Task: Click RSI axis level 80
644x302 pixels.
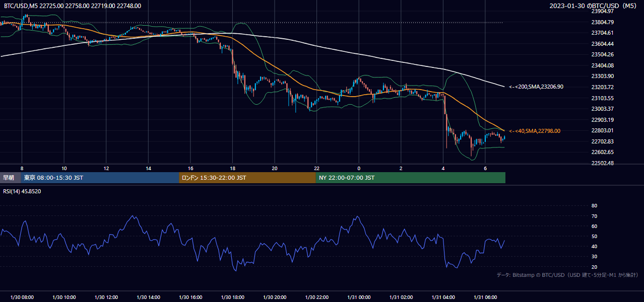Action: pyautogui.click(x=594, y=206)
